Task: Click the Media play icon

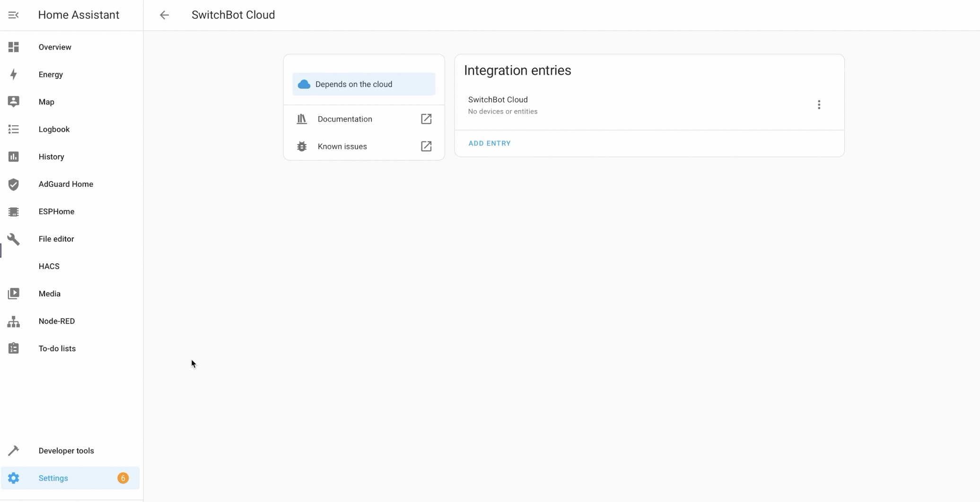Action: (x=14, y=294)
